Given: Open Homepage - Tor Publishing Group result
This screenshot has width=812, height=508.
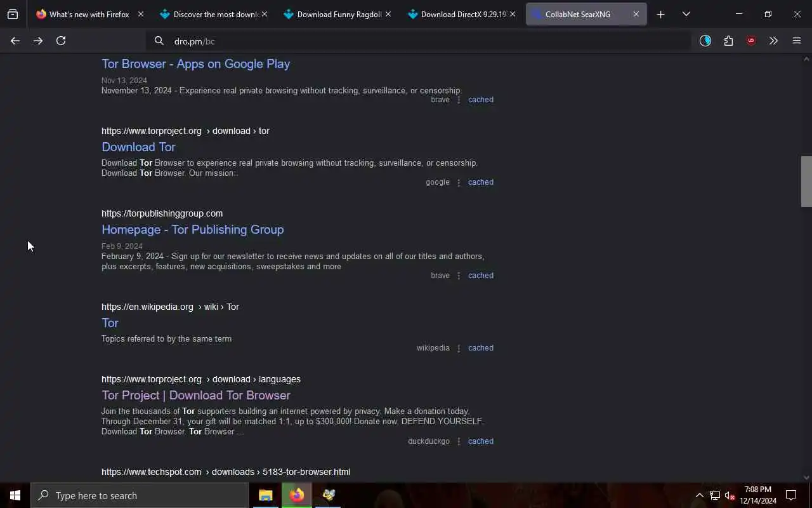Looking at the screenshot, I should tap(192, 229).
